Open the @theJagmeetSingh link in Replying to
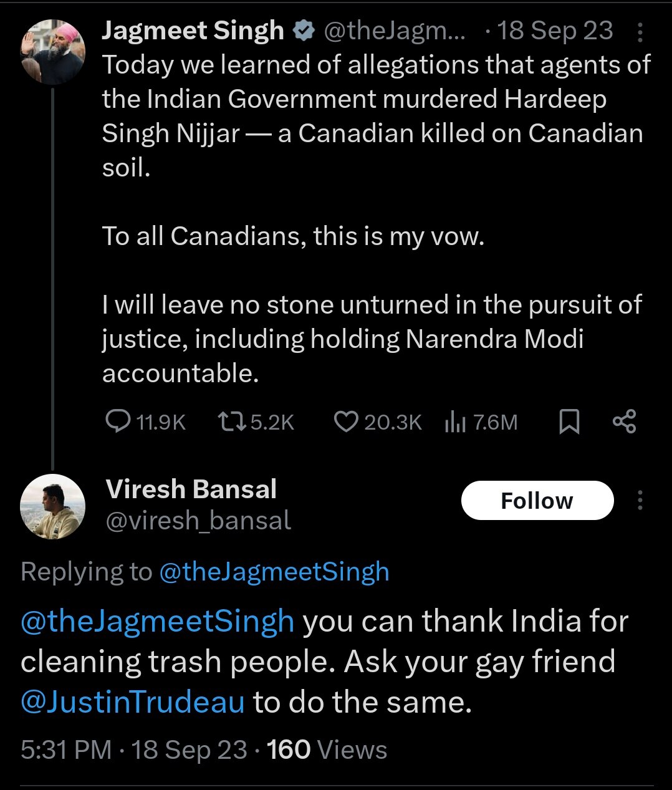 pos(274,572)
